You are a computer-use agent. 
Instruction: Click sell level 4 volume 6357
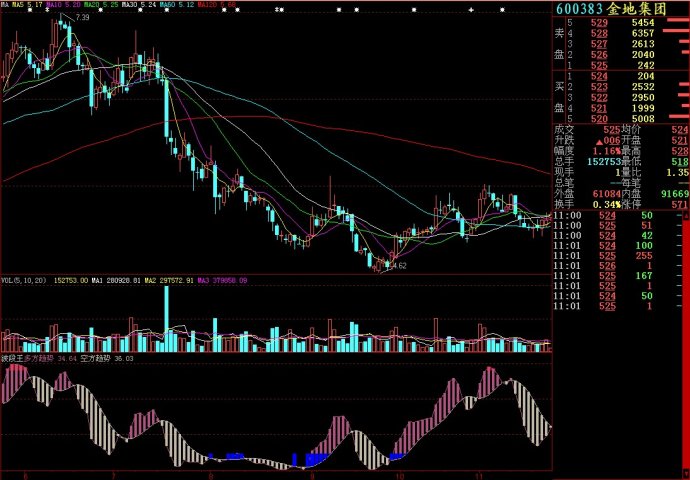[x=643, y=33]
